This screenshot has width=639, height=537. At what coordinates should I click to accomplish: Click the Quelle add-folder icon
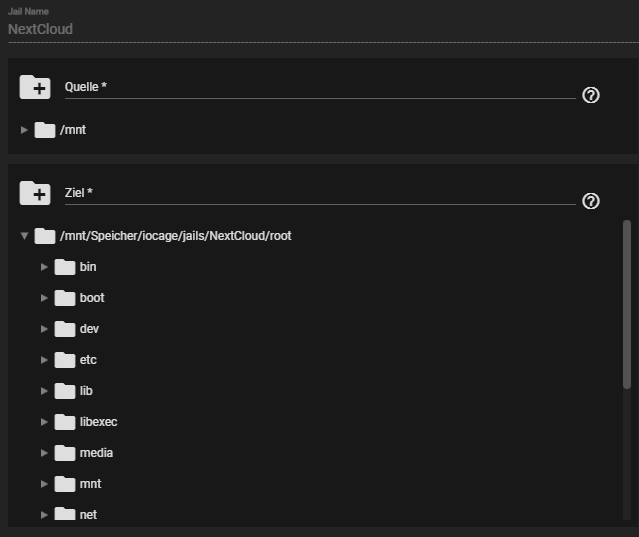tap(35, 87)
